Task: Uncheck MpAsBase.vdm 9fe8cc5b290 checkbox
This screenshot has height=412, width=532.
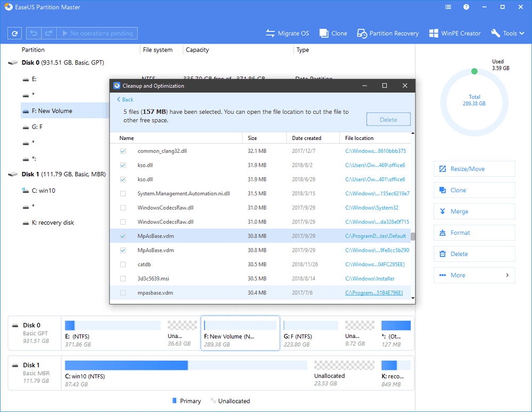Action: pyautogui.click(x=123, y=250)
